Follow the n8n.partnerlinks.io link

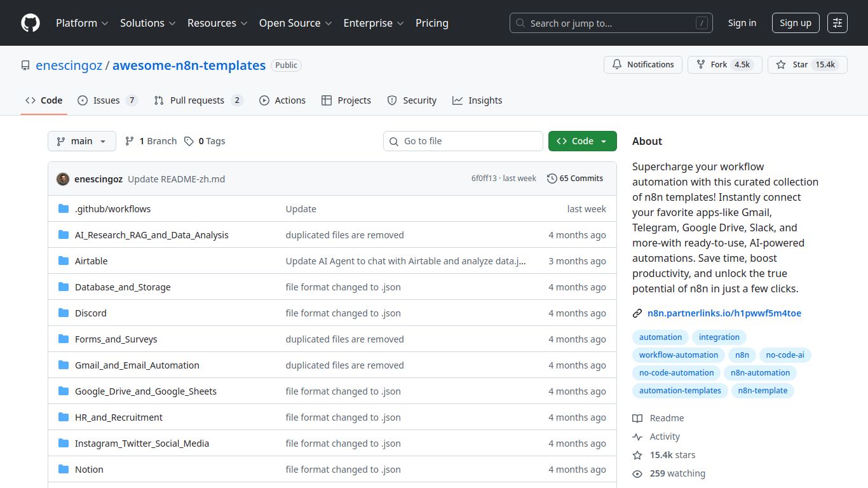click(724, 313)
